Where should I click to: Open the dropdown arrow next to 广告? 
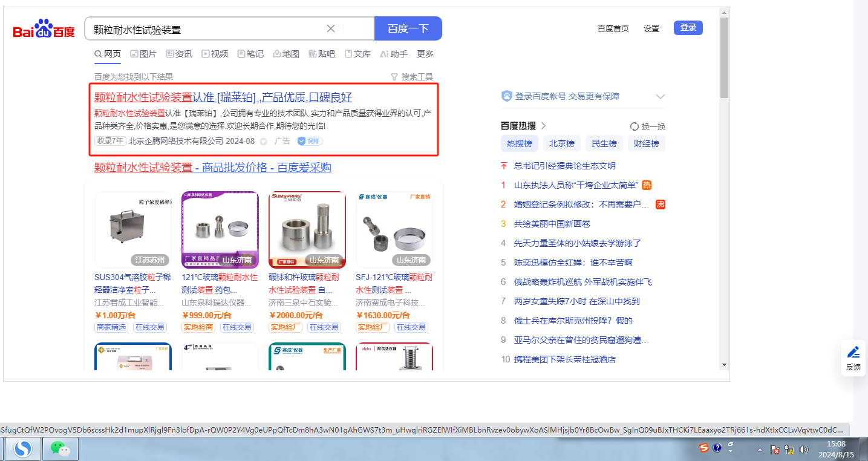pos(263,142)
